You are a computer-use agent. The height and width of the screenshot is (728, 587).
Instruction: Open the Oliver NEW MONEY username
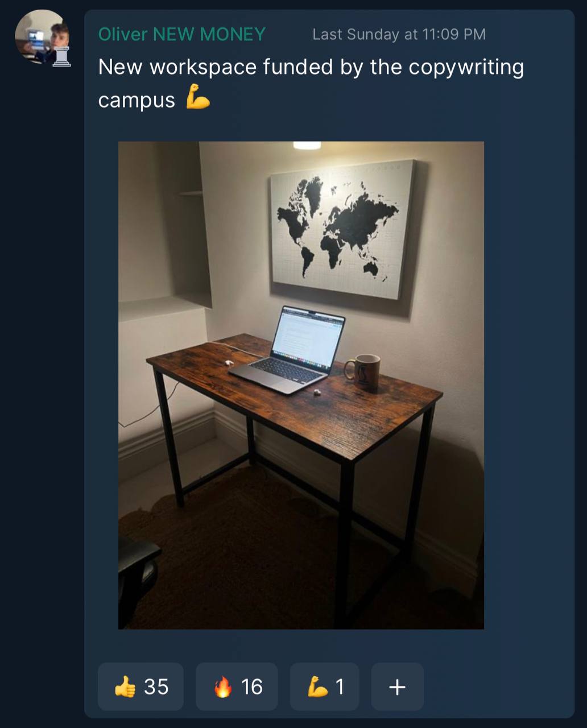pyautogui.click(x=182, y=34)
